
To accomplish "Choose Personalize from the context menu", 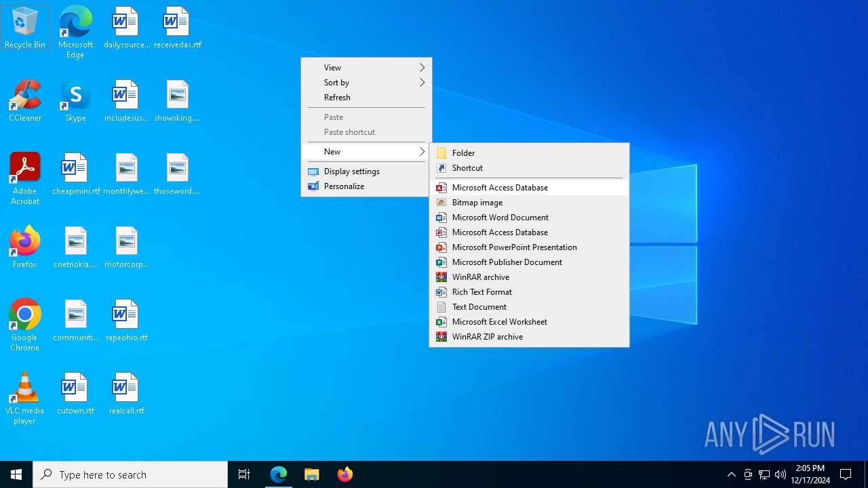I will coord(366,186).
